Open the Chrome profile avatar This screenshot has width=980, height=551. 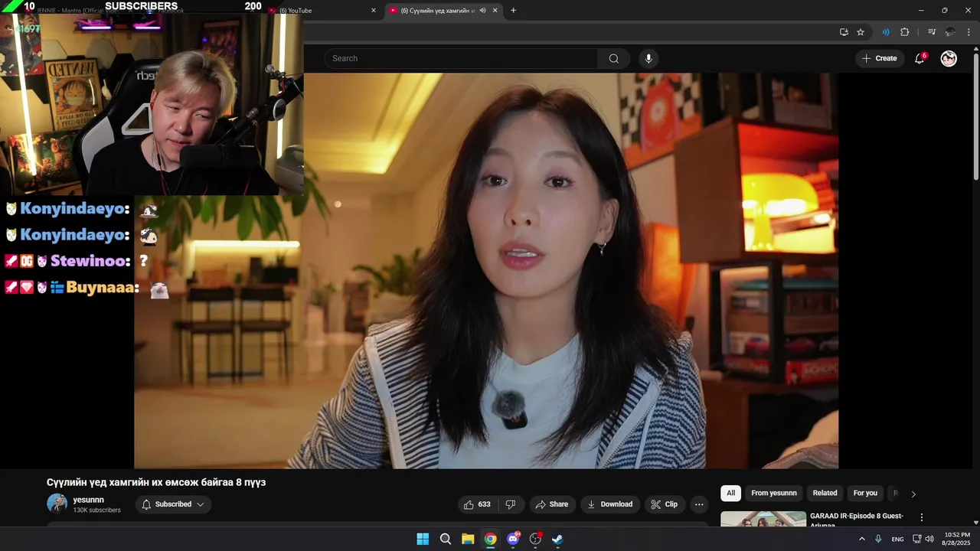coord(950,32)
